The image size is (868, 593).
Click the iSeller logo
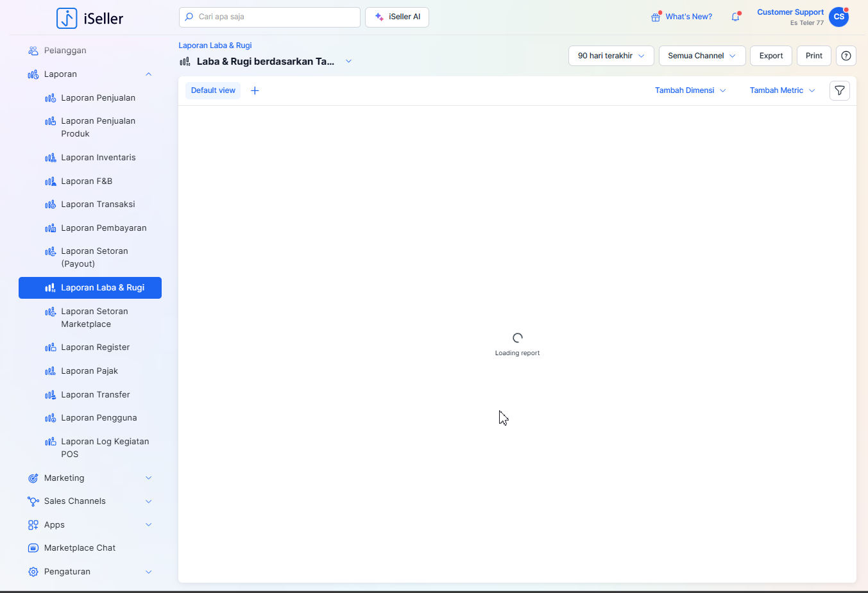click(x=90, y=18)
